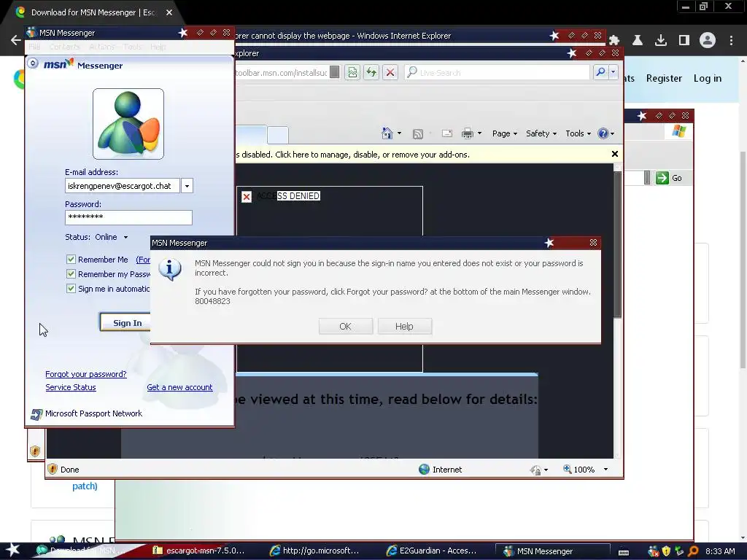Click the Password input field

tap(128, 217)
